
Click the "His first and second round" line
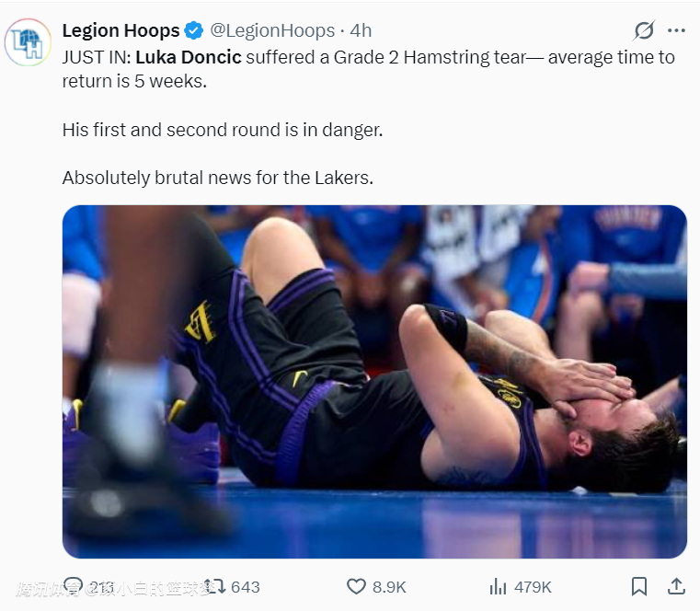pos(222,130)
